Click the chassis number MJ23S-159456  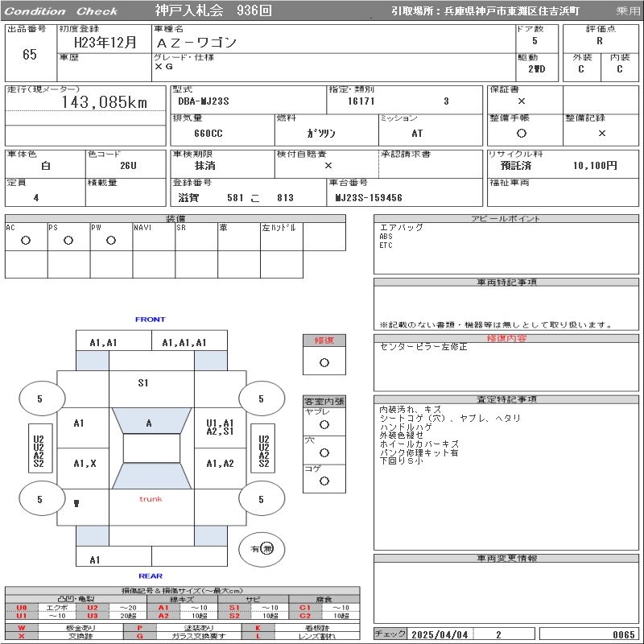369,198
